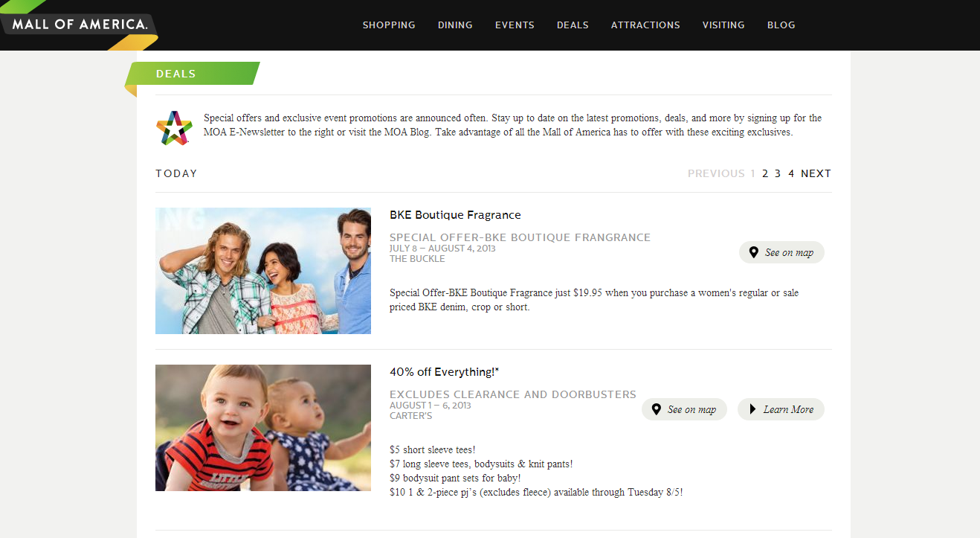Click THE BUCKLE store name
The image size is (980, 538).
[417, 259]
